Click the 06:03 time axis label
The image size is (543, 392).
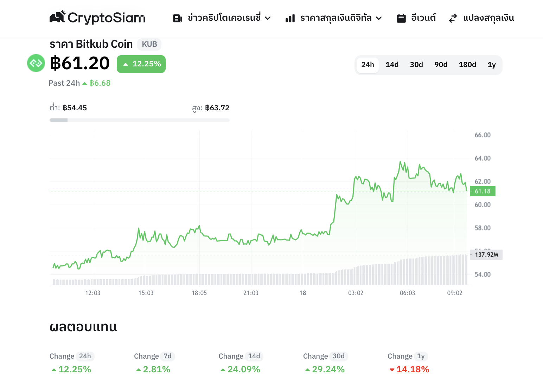408,293
